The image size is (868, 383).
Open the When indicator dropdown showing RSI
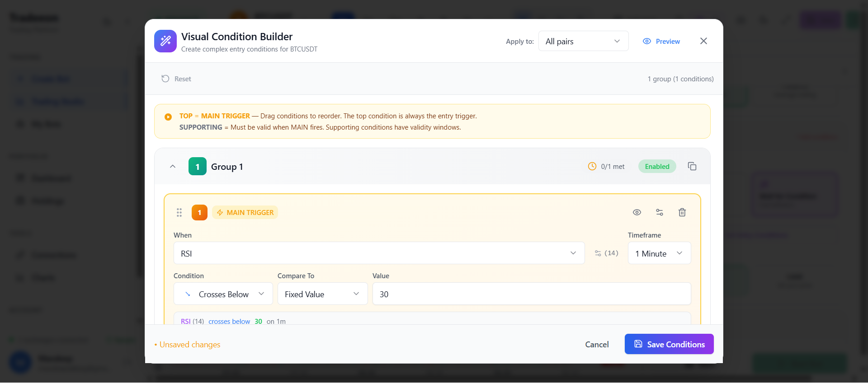tap(379, 253)
